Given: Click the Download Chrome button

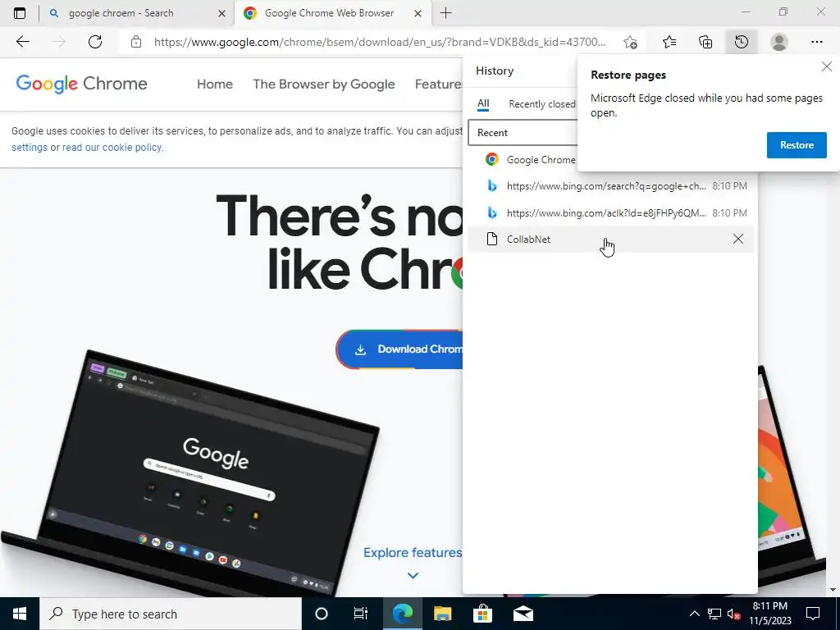Looking at the screenshot, I should pos(399,349).
